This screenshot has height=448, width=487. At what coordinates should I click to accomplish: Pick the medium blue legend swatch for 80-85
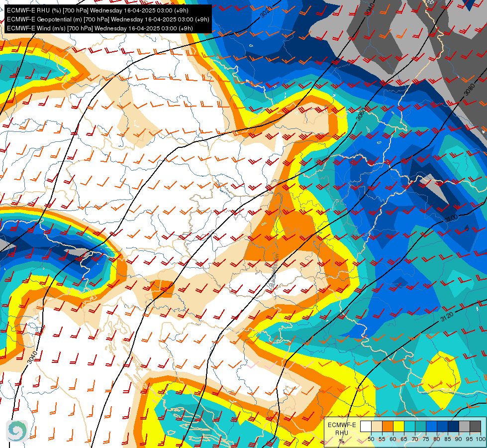pos(442,426)
